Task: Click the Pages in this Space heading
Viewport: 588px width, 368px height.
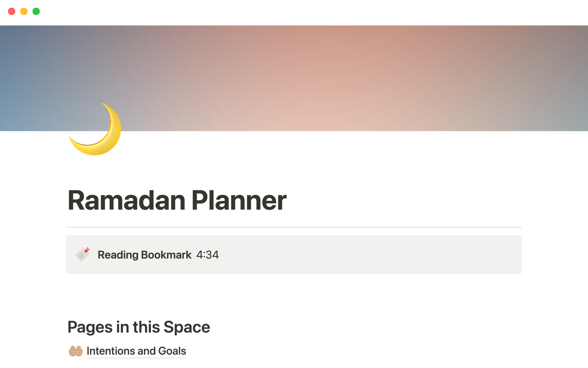Action: click(138, 327)
